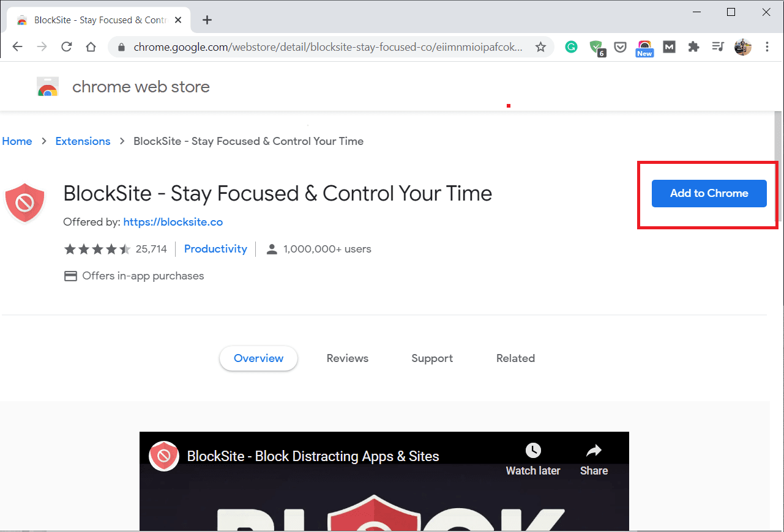
Task: Reload the current page
Action: (x=67, y=47)
